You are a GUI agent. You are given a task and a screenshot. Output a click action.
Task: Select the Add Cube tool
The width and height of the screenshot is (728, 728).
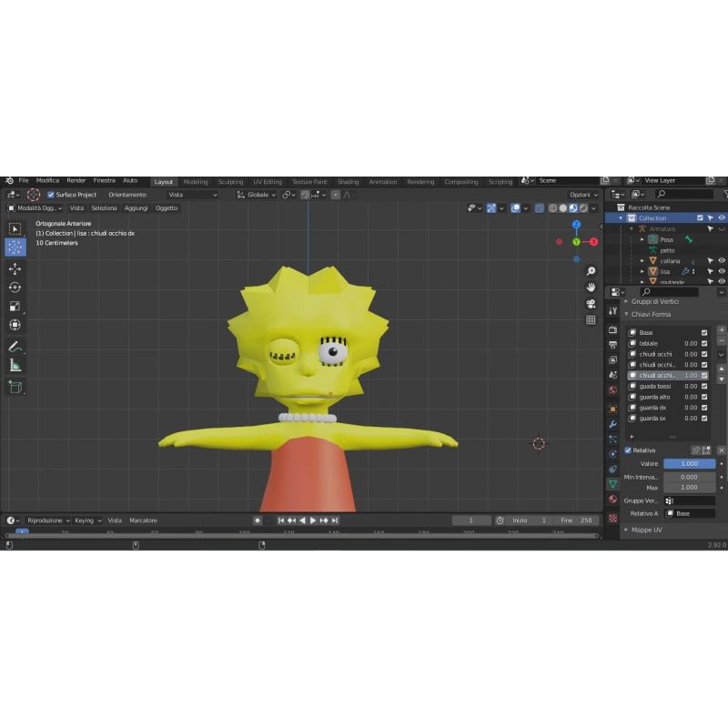pyautogui.click(x=15, y=387)
